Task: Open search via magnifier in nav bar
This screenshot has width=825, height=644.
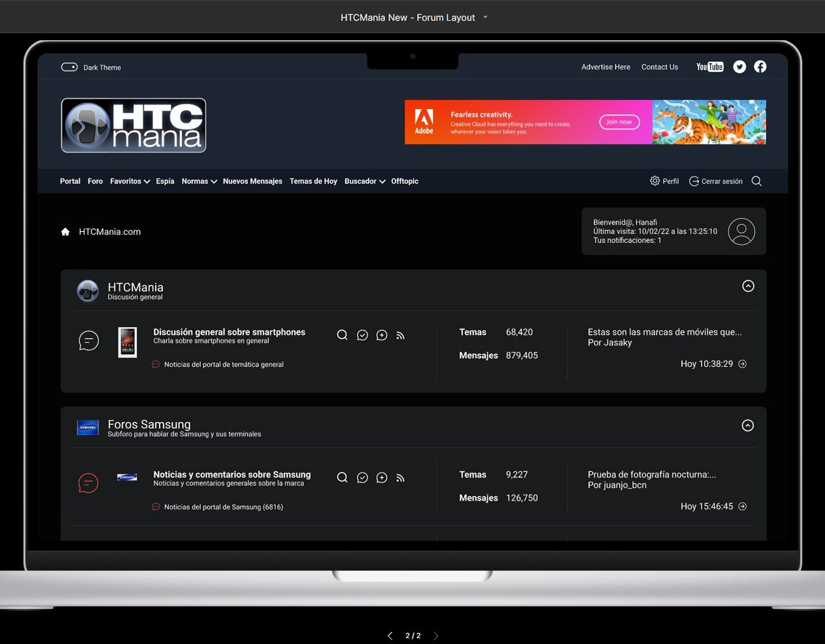Action: coord(757,181)
